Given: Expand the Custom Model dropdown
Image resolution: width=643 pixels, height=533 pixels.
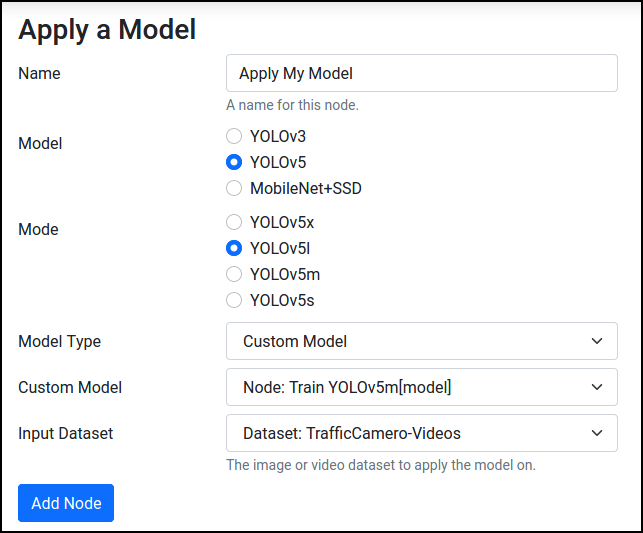Looking at the screenshot, I should (x=422, y=387).
